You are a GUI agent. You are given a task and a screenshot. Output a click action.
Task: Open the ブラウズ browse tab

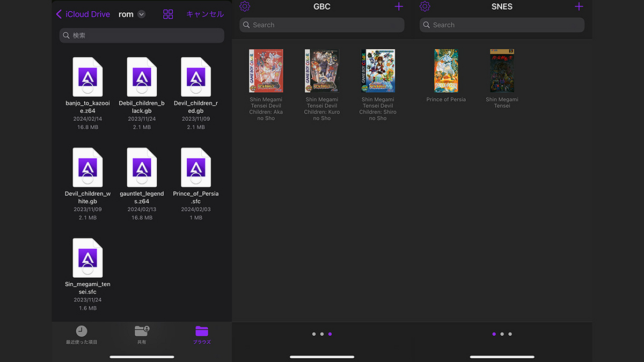tap(202, 335)
